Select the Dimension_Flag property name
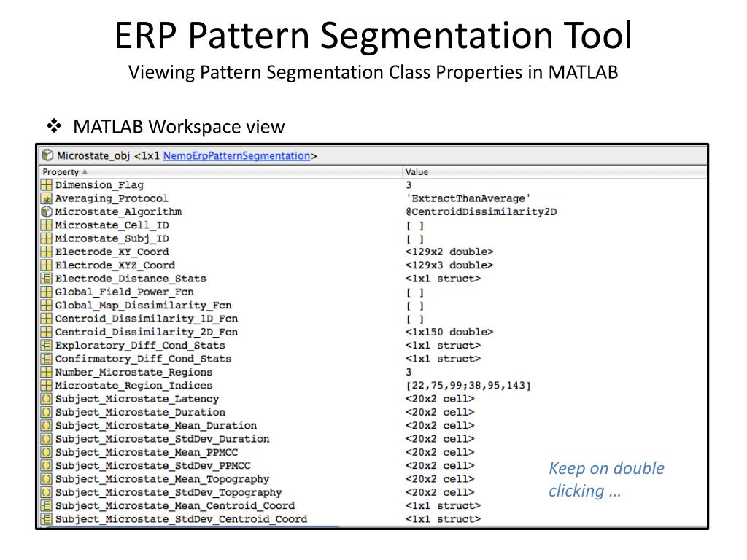This screenshot has height=560, width=747. pos(99,184)
